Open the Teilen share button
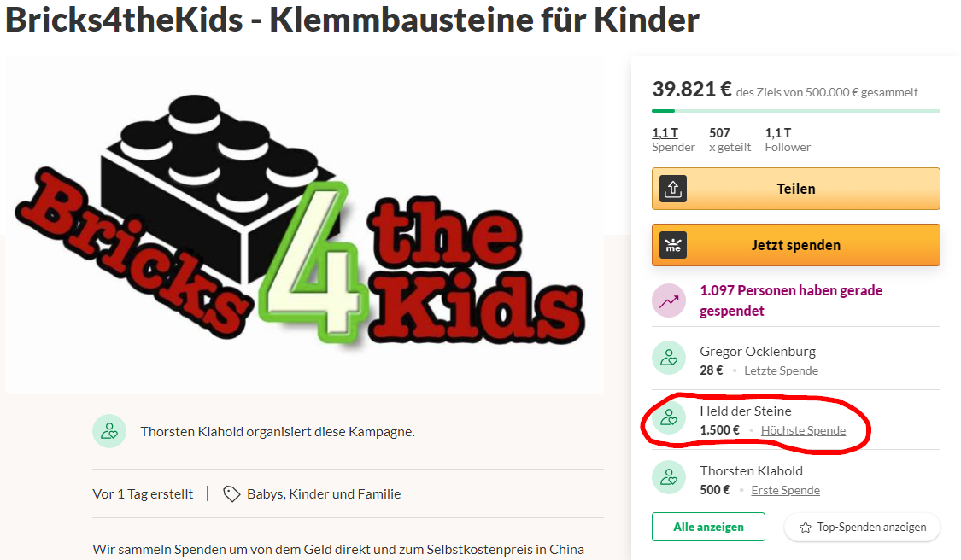Viewport: 961px width, 560px height. pyautogui.click(x=795, y=189)
